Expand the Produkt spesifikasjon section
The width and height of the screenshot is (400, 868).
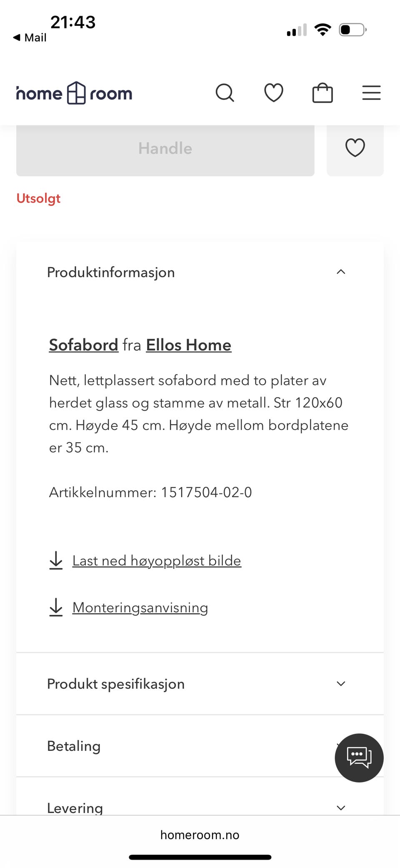[x=341, y=684]
